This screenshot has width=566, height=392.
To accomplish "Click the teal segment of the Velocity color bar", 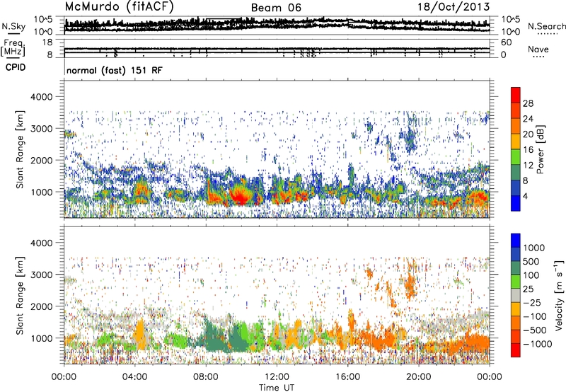I will coord(516,268).
